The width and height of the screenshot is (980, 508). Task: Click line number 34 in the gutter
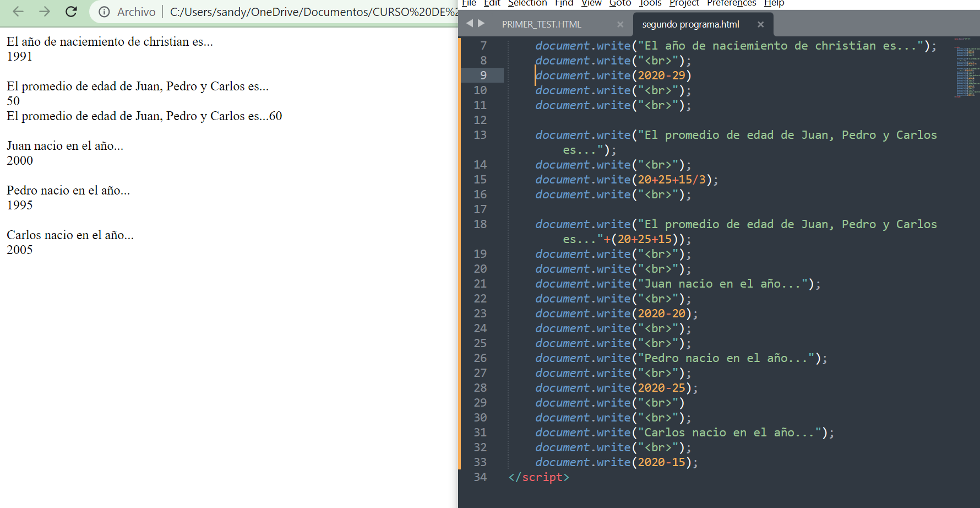click(x=480, y=477)
